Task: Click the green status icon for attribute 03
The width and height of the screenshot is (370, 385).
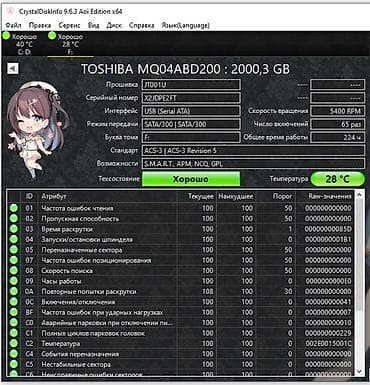Action: [14, 229]
